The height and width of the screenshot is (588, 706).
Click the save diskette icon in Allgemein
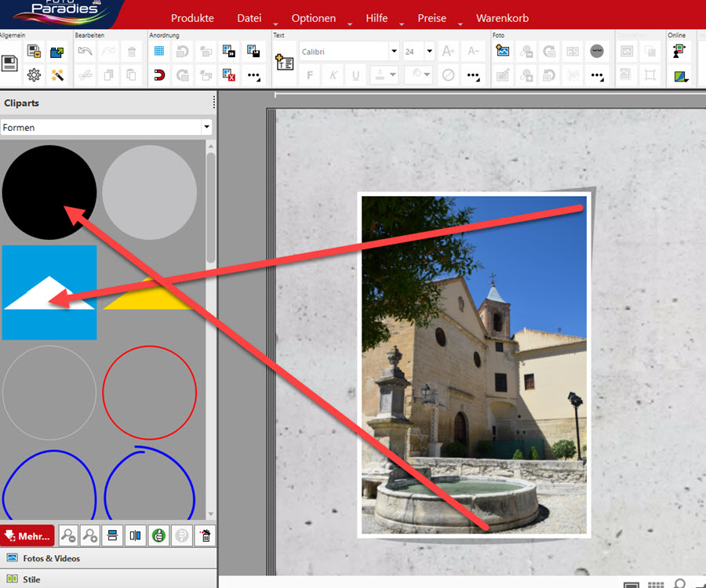[x=9, y=64]
